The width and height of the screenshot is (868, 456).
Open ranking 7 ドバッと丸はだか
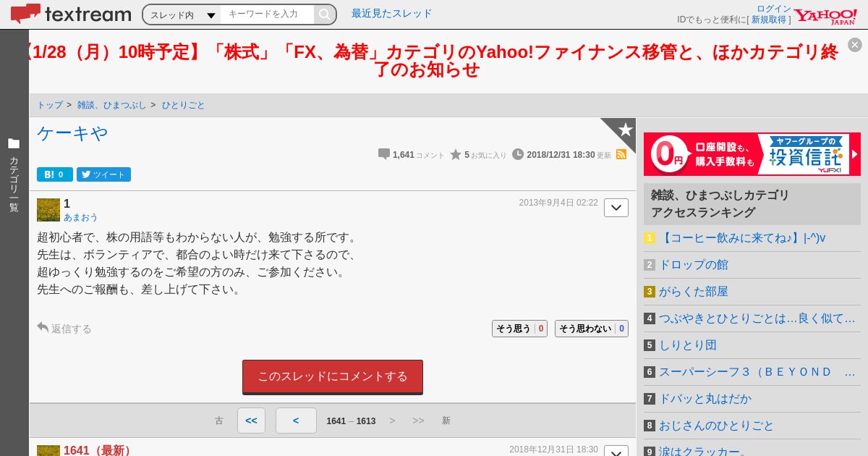tap(705, 399)
